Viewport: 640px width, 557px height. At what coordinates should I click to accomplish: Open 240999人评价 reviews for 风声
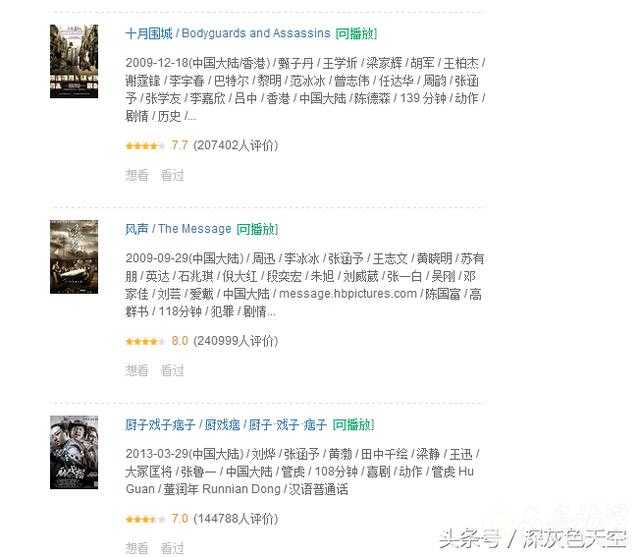(236, 341)
